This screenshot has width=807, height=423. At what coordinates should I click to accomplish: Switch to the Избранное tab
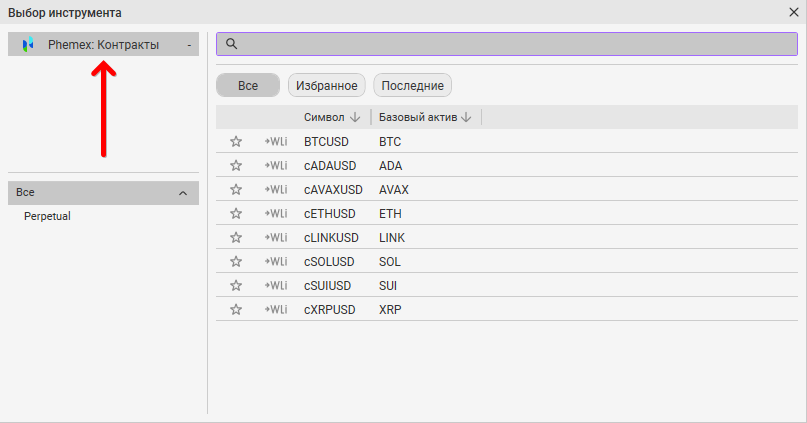[327, 86]
